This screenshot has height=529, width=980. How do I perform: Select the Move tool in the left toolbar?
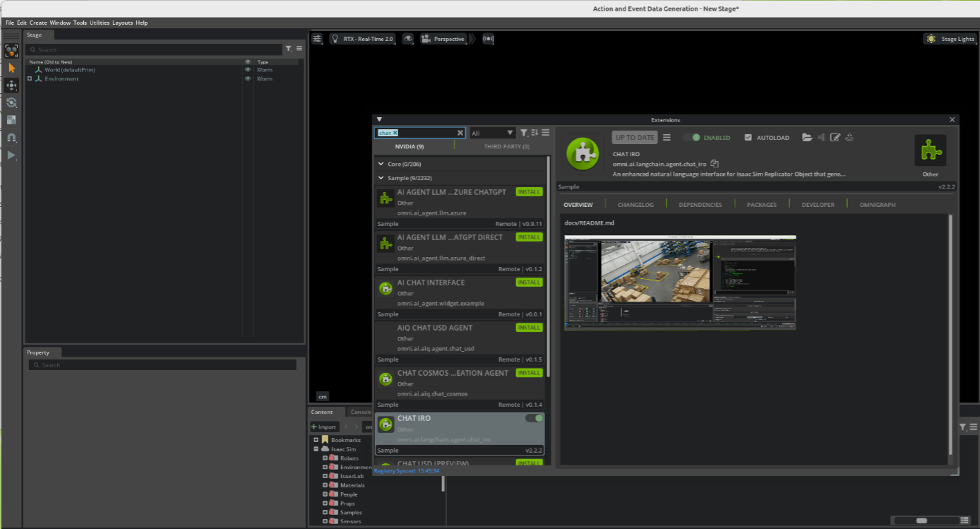click(11, 85)
